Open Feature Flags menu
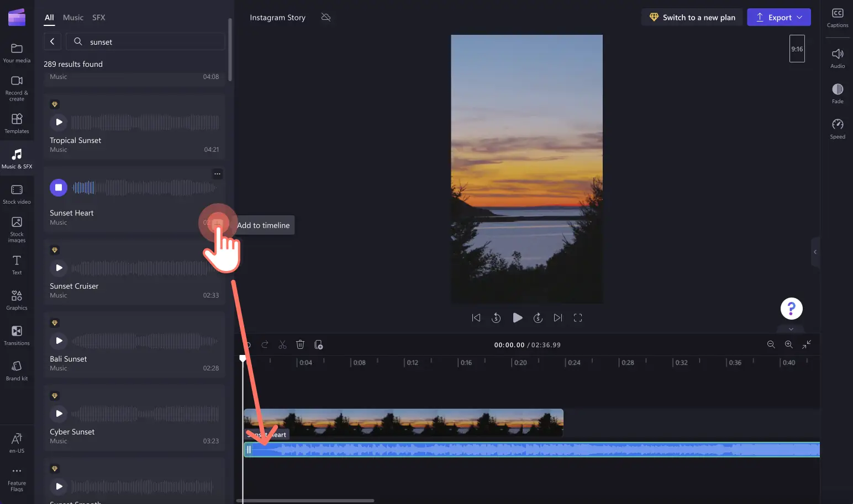853x504 pixels. click(17, 479)
